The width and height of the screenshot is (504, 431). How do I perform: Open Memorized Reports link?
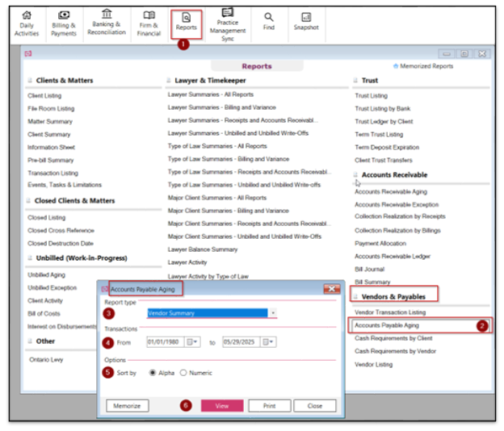pyautogui.click(x=423, y=66)
